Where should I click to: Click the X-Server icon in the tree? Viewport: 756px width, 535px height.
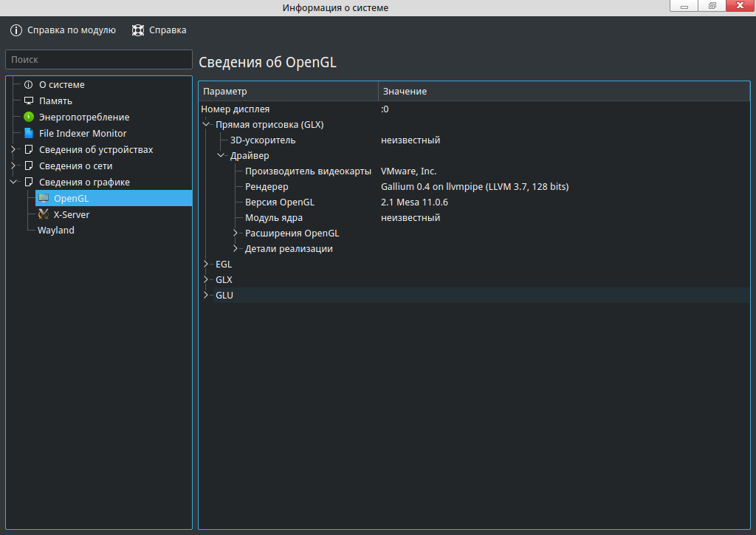pos(44,214)
